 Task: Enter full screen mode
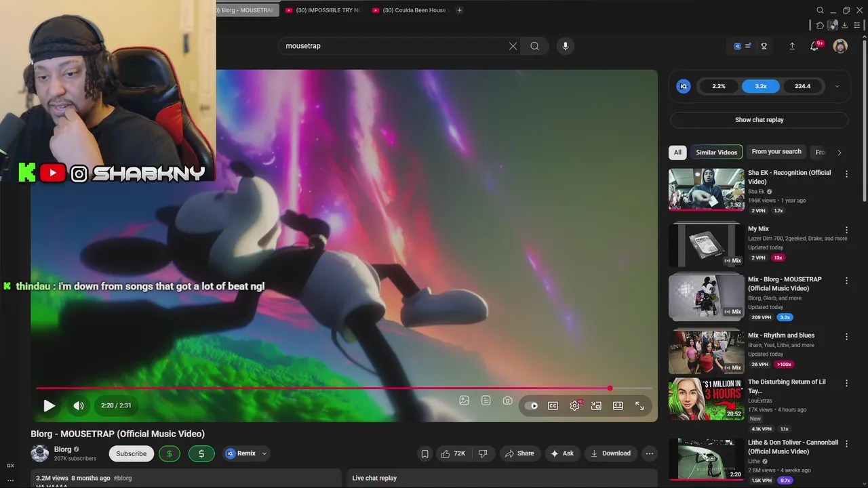point(639,405)
